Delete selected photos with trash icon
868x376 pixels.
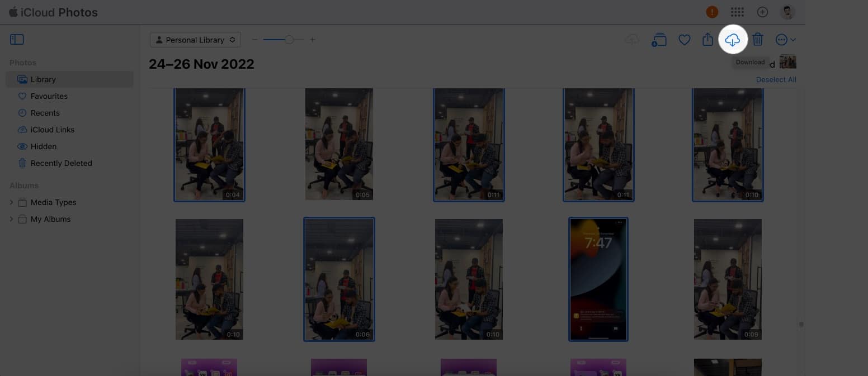[x=758, y=39]
